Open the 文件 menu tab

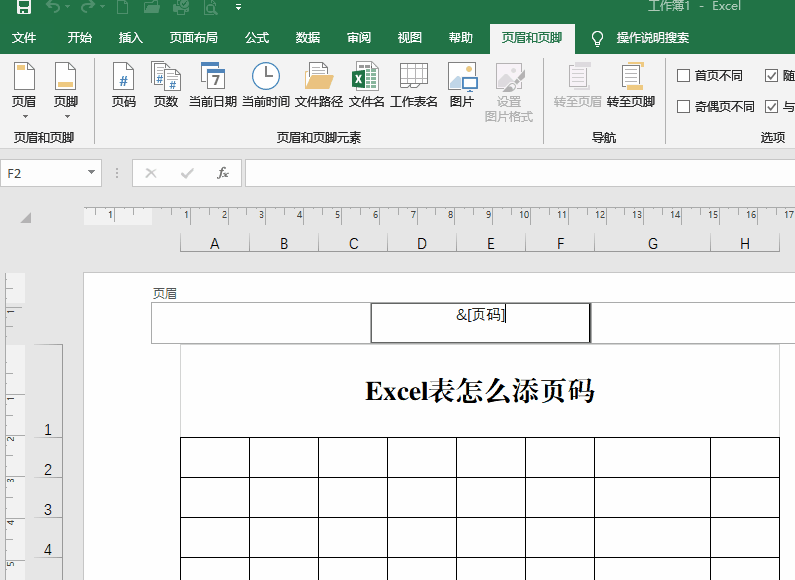(x=24, y=38)
